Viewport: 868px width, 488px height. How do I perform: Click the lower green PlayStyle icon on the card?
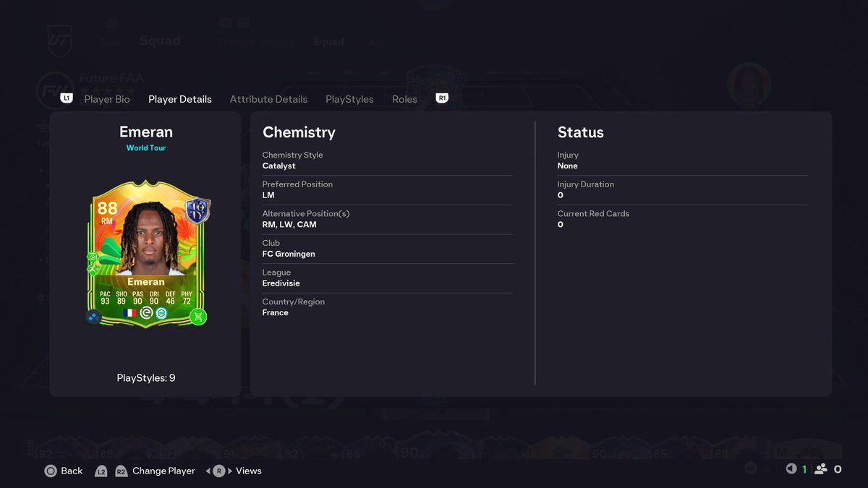point(93,269)
